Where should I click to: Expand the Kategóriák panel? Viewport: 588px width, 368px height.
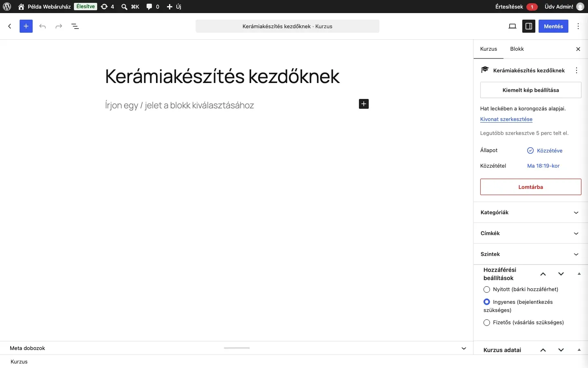pyautogui.click(x=531, y=213)
